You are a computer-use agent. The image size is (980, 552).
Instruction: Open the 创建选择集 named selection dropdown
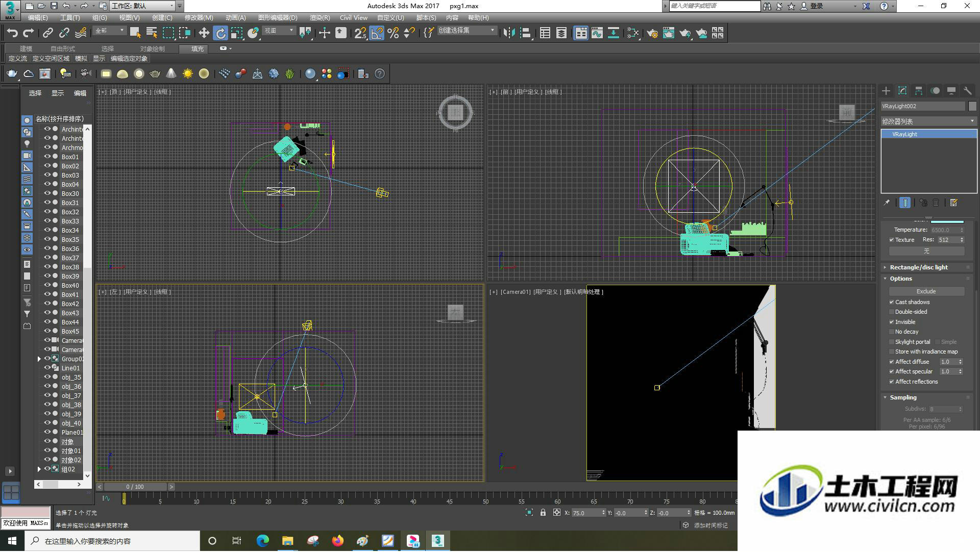(x=467, y=31)
